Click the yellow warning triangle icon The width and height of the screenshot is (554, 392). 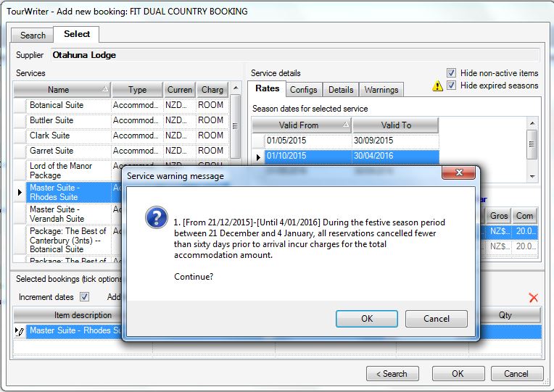pyautogui.click(x=437, y=86)
